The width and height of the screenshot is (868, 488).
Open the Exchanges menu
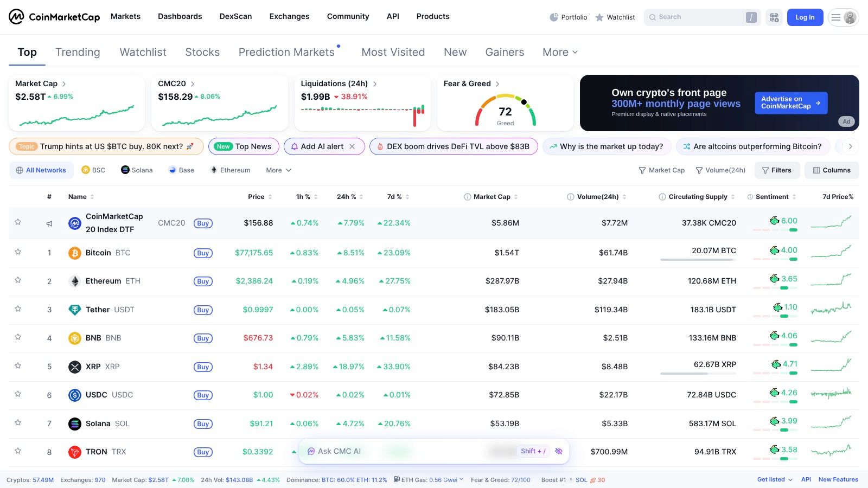coord(289,17)
